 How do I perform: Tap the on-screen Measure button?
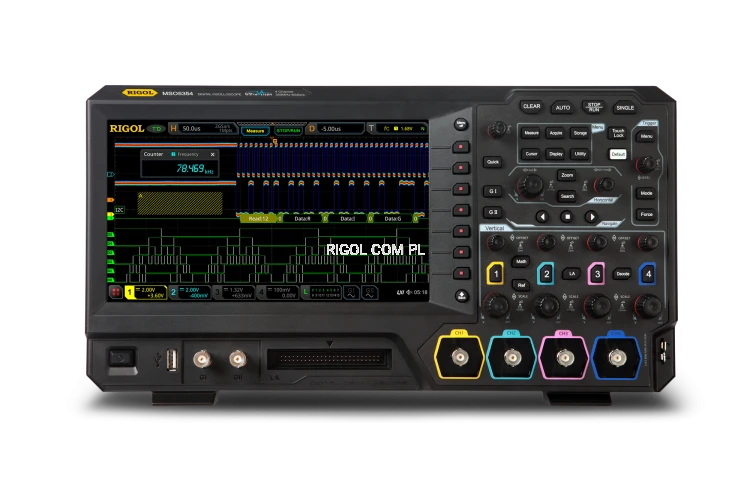tap(255, 131)
